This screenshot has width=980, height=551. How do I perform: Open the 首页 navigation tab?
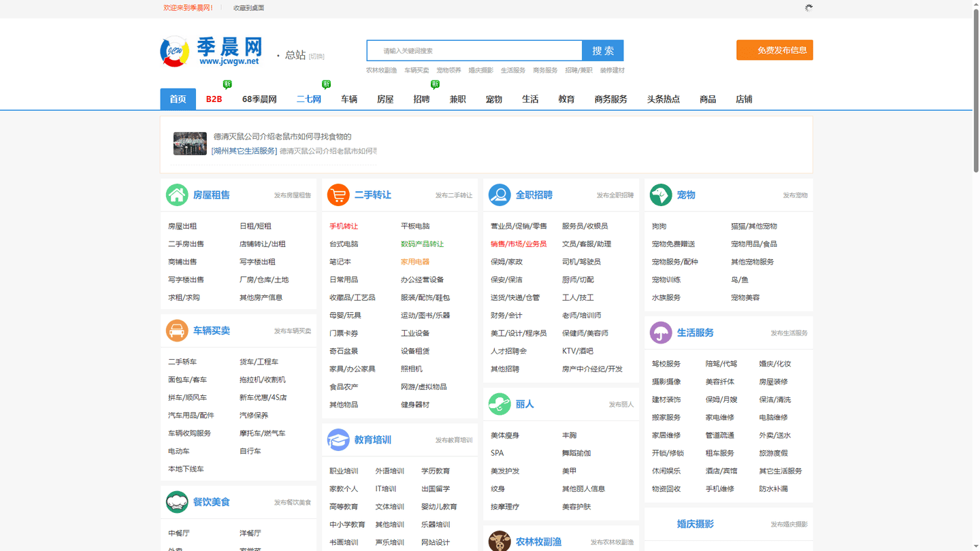coord(178,99)
